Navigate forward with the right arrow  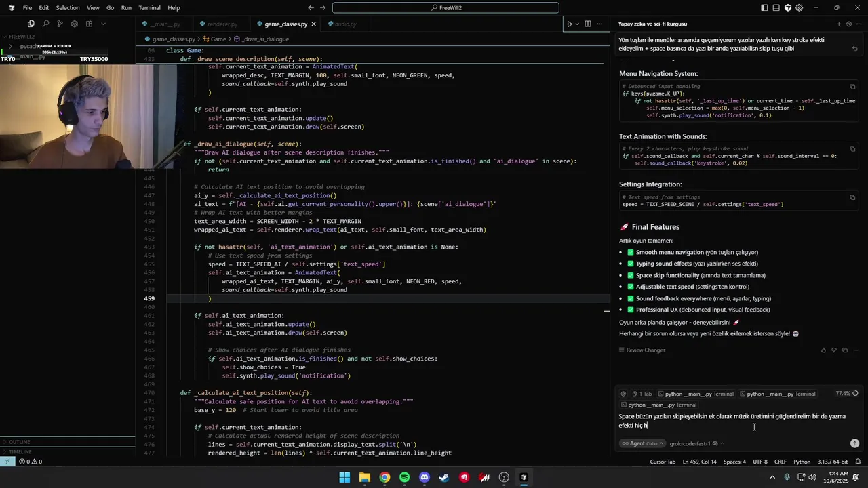click(323, 8)
